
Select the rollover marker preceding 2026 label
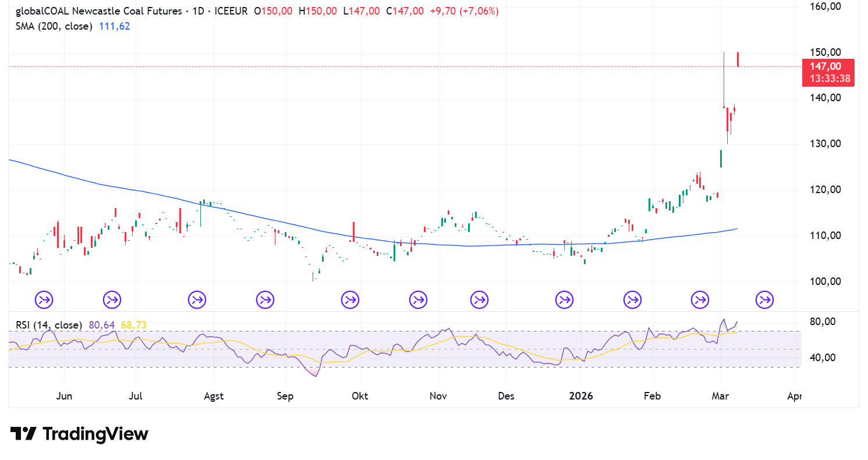[564, 300]
